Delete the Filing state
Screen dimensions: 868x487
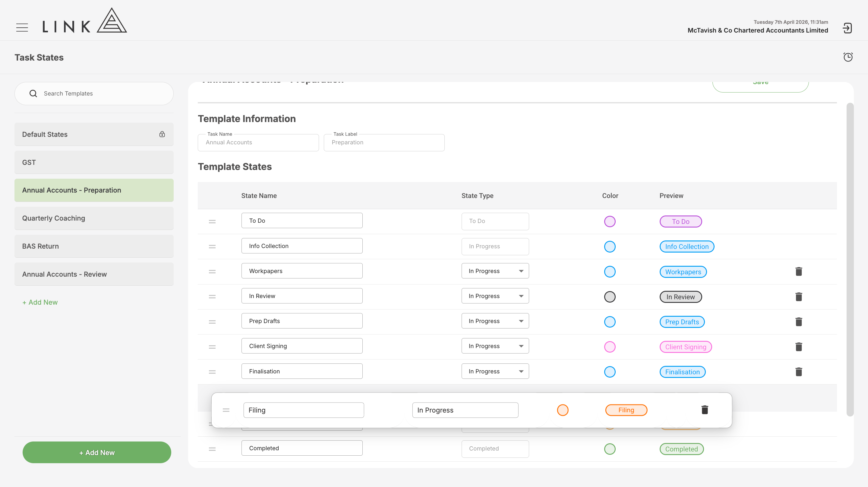click(705, 410)
